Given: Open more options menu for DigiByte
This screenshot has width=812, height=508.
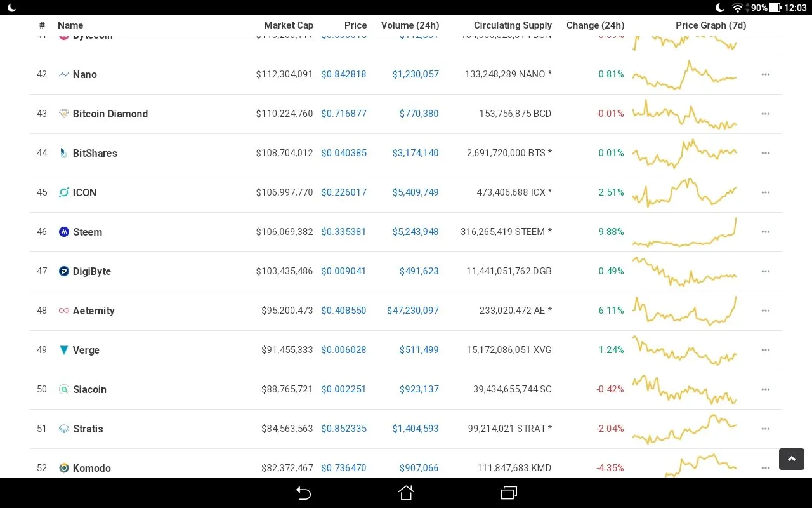Looking at the screenshot, I should 766,271.
